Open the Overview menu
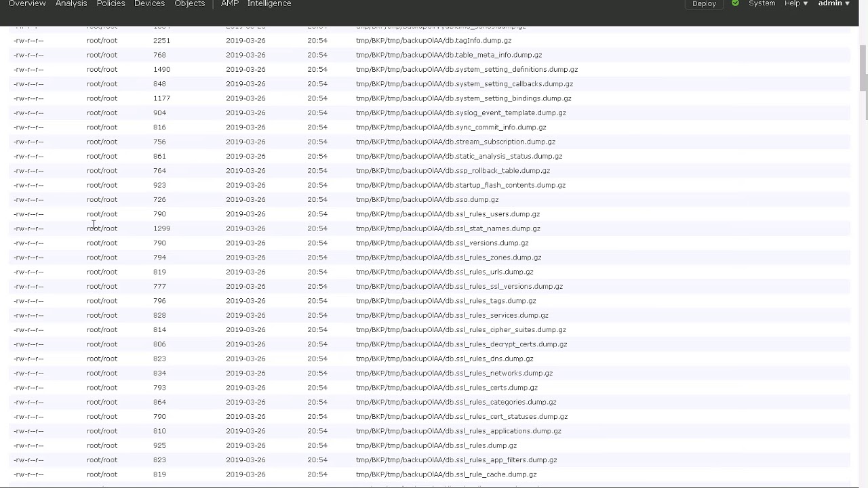 [27, 3]
